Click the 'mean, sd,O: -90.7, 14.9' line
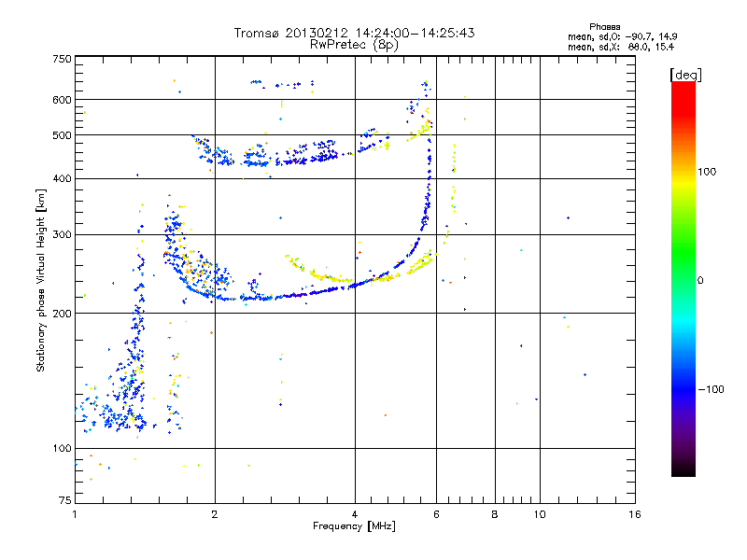747x560 pixels. click(x=623, y=36)
